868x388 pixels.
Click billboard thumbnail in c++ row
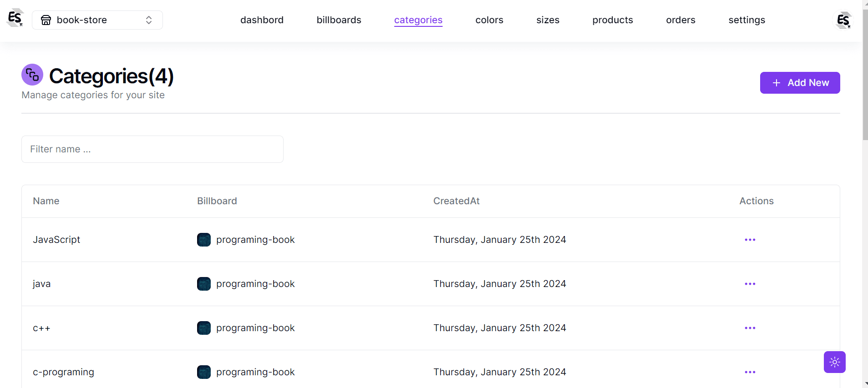[x=204, y=328]
